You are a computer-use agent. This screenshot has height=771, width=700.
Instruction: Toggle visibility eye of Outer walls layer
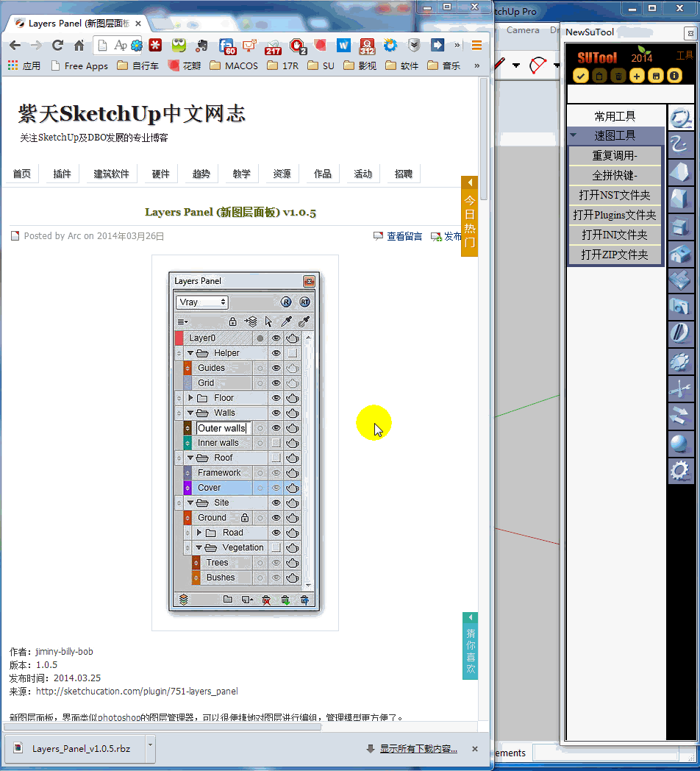[x=276, y=427]
